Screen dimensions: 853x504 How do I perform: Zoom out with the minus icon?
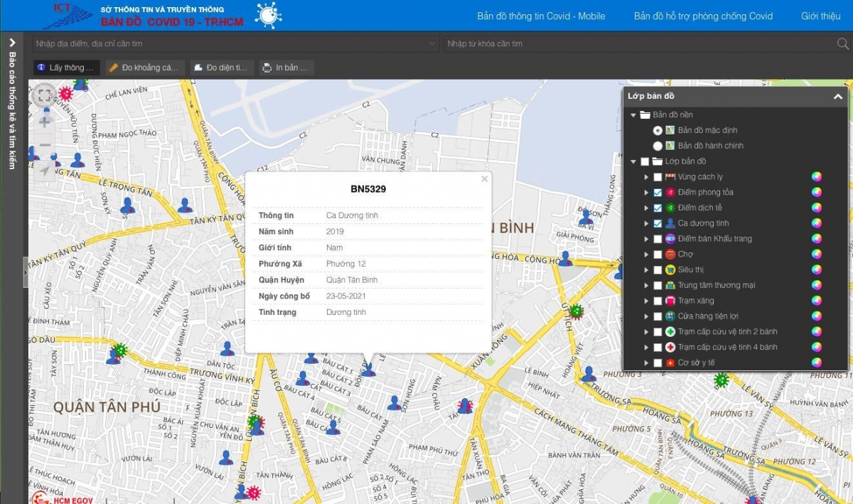(x=44, y=146)
